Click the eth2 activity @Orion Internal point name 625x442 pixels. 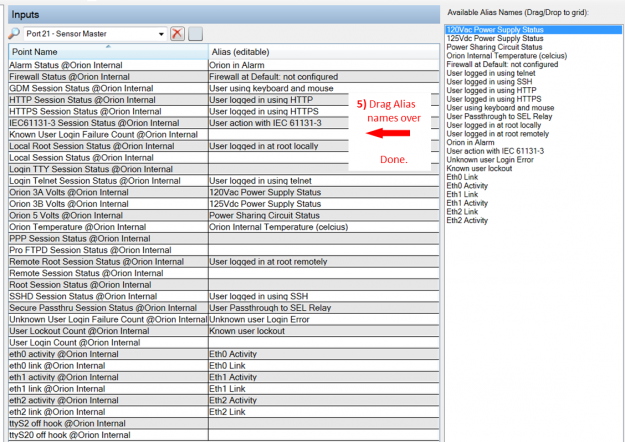click(x=64, y=401)
